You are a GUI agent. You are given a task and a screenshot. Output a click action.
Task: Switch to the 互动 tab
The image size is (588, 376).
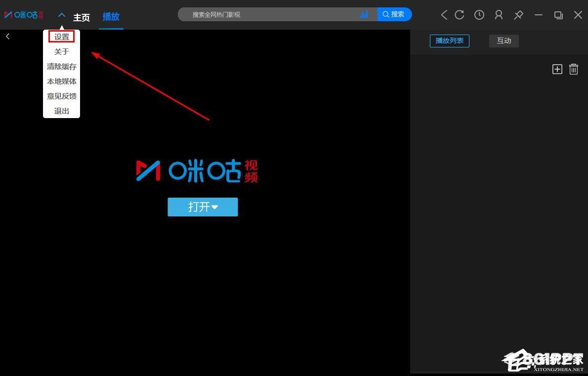point(504,41)
